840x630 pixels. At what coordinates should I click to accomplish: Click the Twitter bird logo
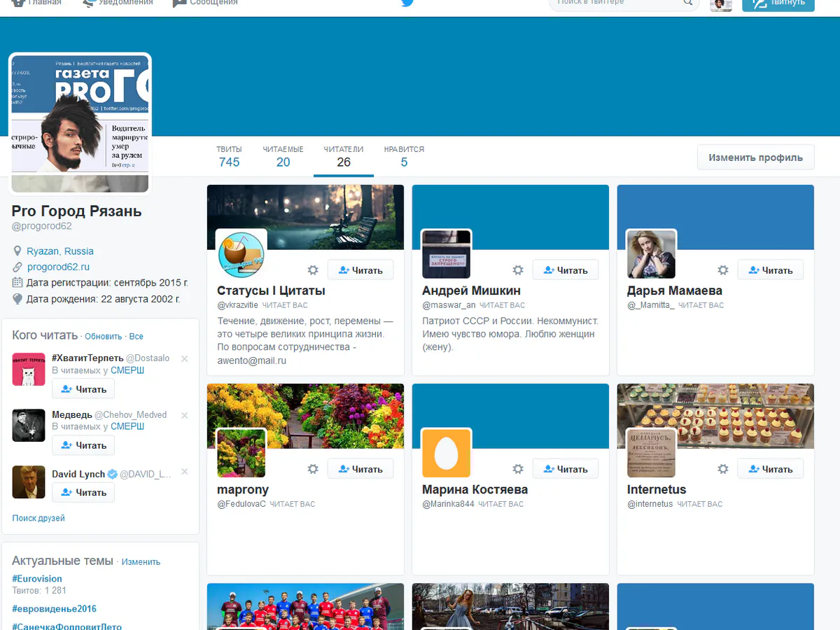[407, 3]
